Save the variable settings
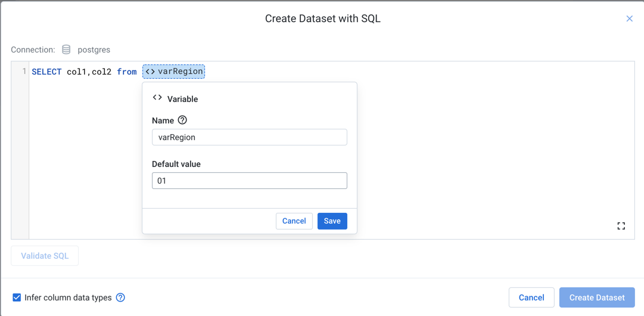 click(x=332, y=221)
